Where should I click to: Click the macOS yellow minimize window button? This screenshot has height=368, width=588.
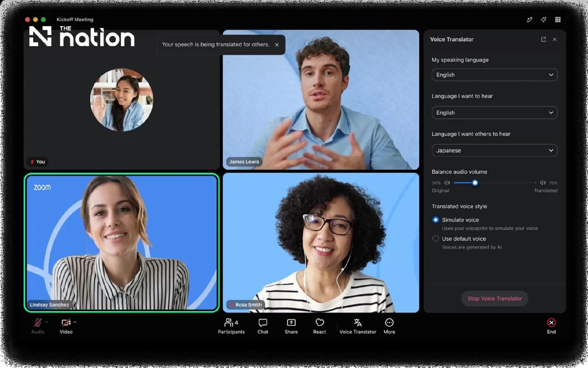tap(36, 20)
